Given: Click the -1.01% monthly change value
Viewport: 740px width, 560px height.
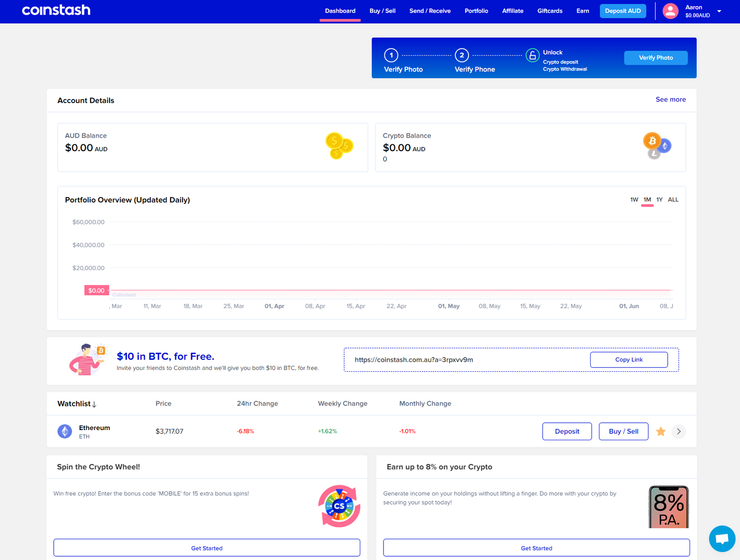Looking at the screenshot, I should (407, 431).
